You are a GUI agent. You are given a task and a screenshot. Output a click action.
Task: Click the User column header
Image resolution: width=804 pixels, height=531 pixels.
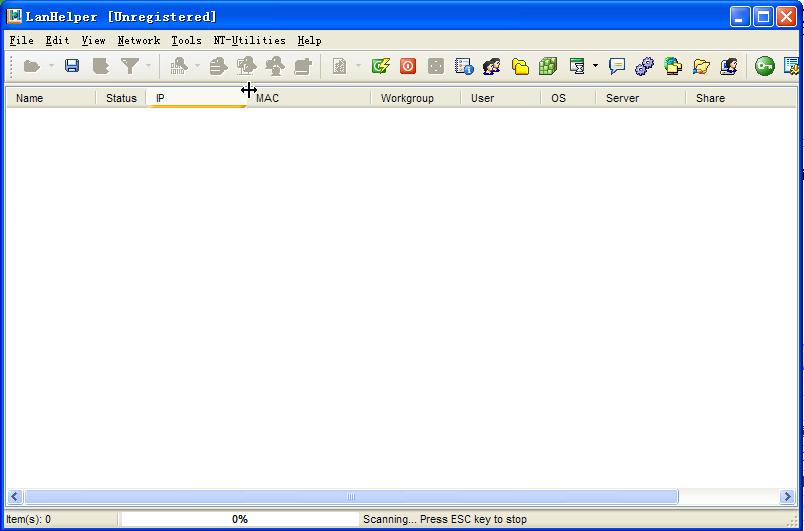[x=501, y=98]
